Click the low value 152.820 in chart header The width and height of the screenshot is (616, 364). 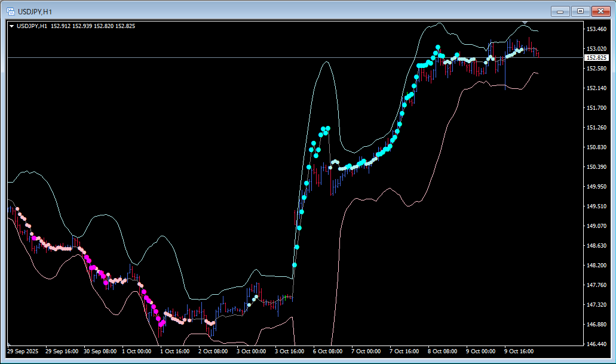[104, 26]
